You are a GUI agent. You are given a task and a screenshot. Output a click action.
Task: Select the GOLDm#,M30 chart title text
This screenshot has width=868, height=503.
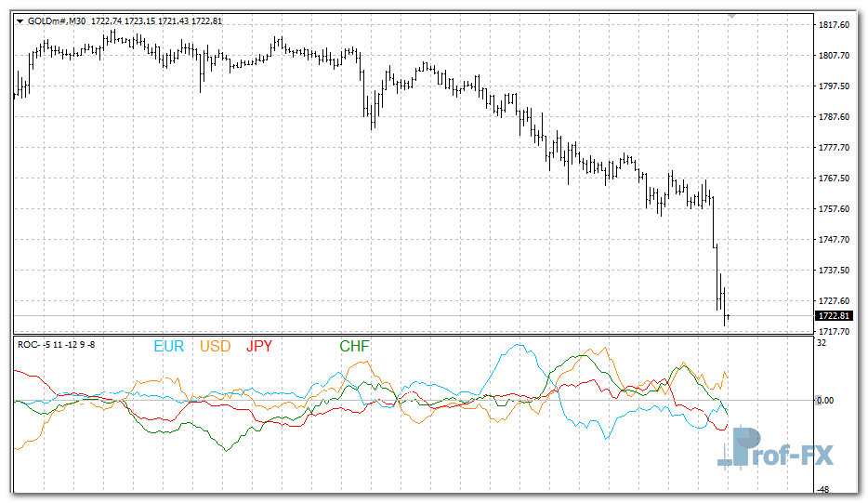pyautogui.click(x=58, y=21)
